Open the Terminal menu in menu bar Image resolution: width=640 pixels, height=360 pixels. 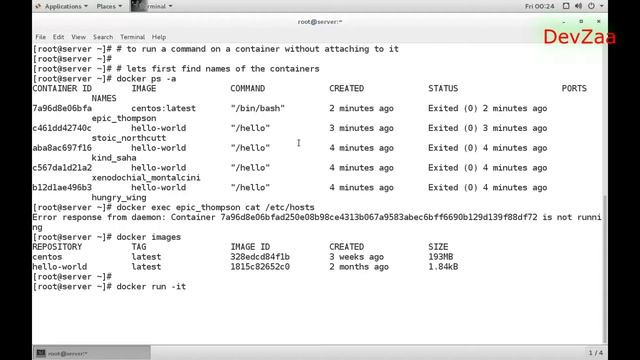(132, 37)
